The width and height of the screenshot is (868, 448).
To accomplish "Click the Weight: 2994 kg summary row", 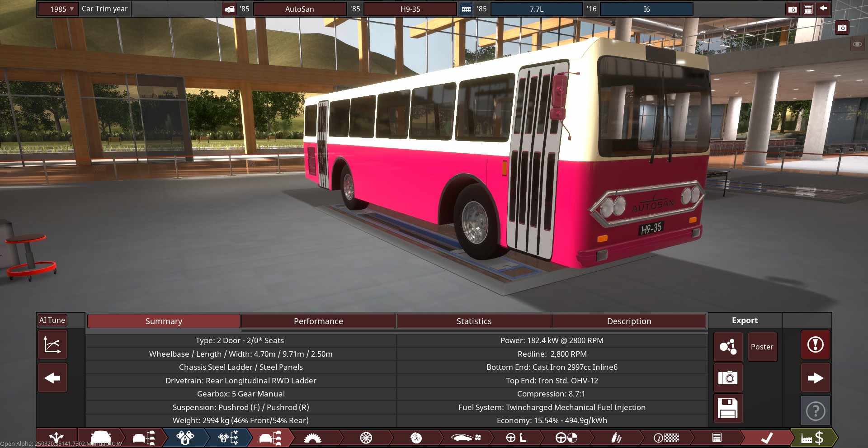I will pos(241,420).
